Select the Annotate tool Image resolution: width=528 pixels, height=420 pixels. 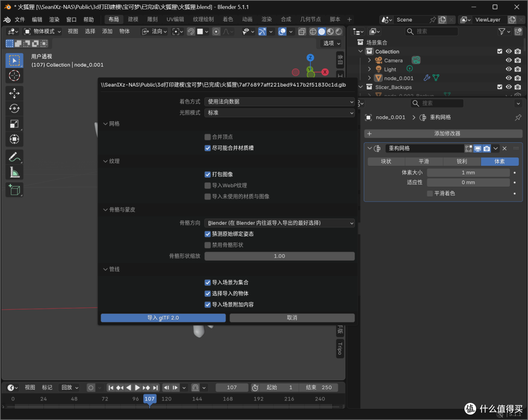tap(14, 157)
